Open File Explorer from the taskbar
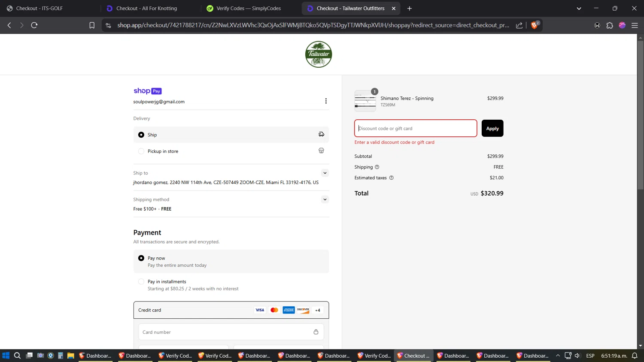This screenshot has height=362, width=644. click(71, 356)
